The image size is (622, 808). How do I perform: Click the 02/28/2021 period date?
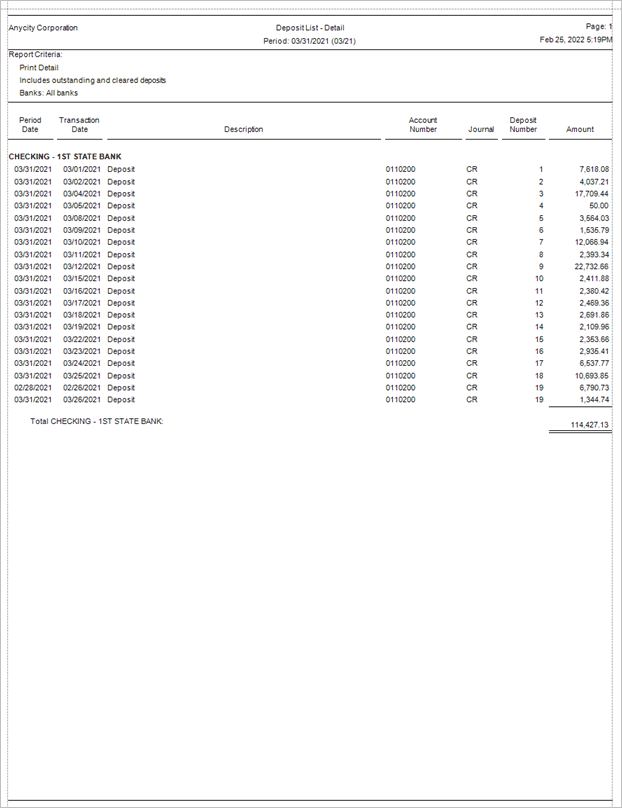[32, 388]
